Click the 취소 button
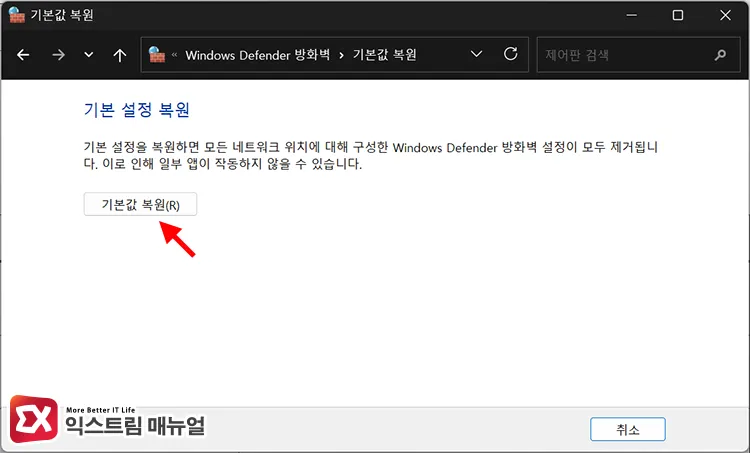The height and width of the screenshot is (453, 750). [x=628, y=429]
